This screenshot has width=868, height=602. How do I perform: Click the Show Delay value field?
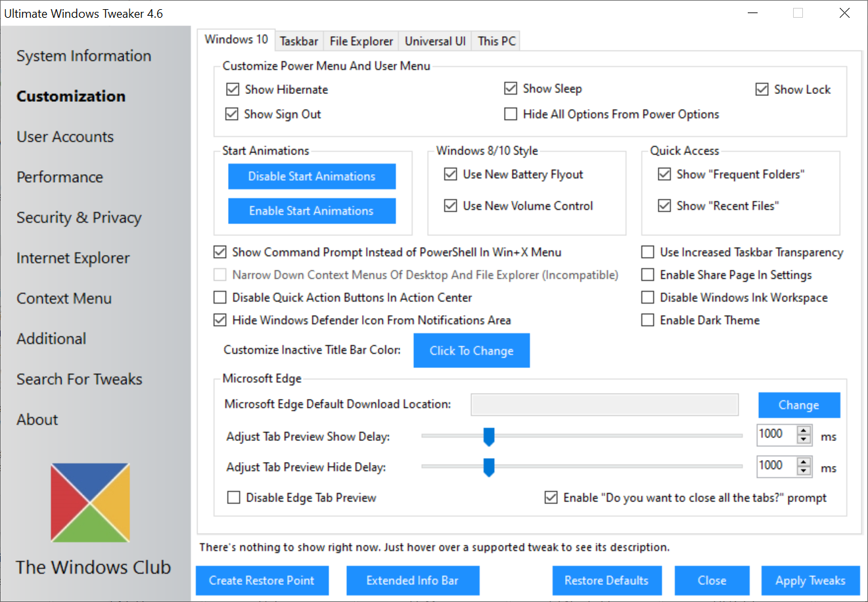point(777,434)
